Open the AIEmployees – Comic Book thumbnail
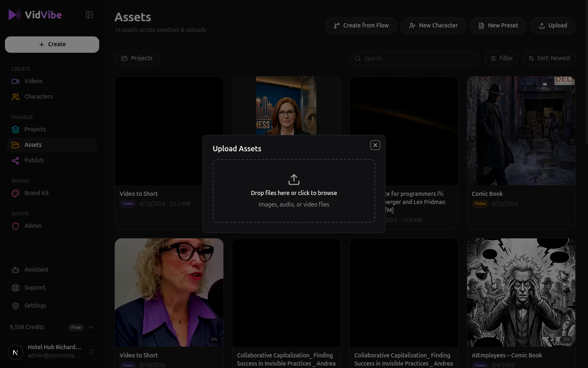The width and height of the screenshot is (588, 368). pyautogui.click(x=521, y=292)
